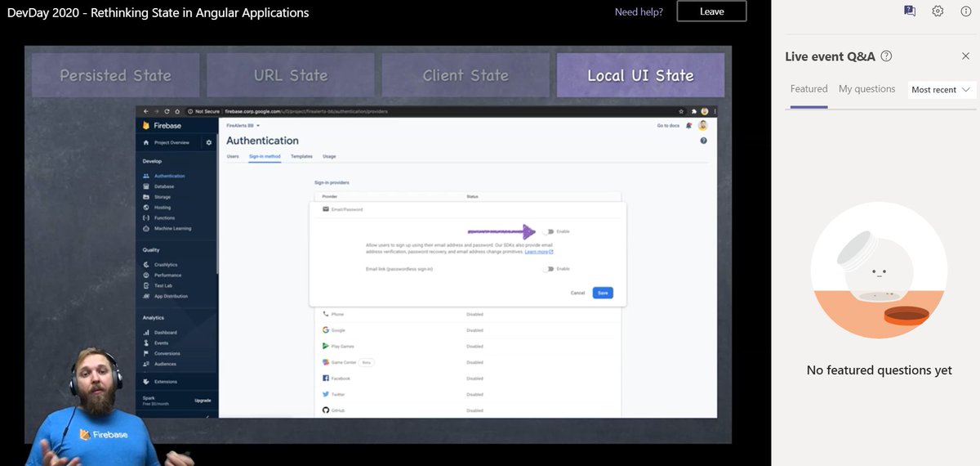Select the Play Games provider row

coord(468,346)
